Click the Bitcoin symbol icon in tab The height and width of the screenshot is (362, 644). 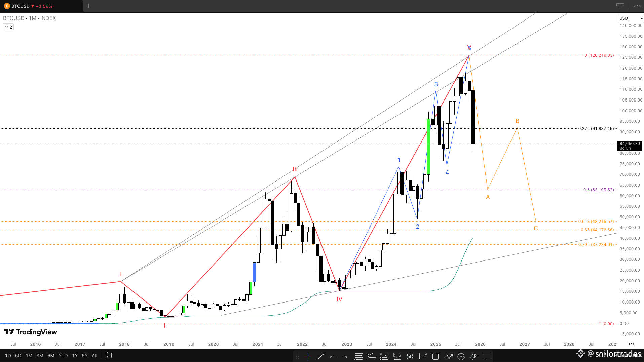point(7,6)
